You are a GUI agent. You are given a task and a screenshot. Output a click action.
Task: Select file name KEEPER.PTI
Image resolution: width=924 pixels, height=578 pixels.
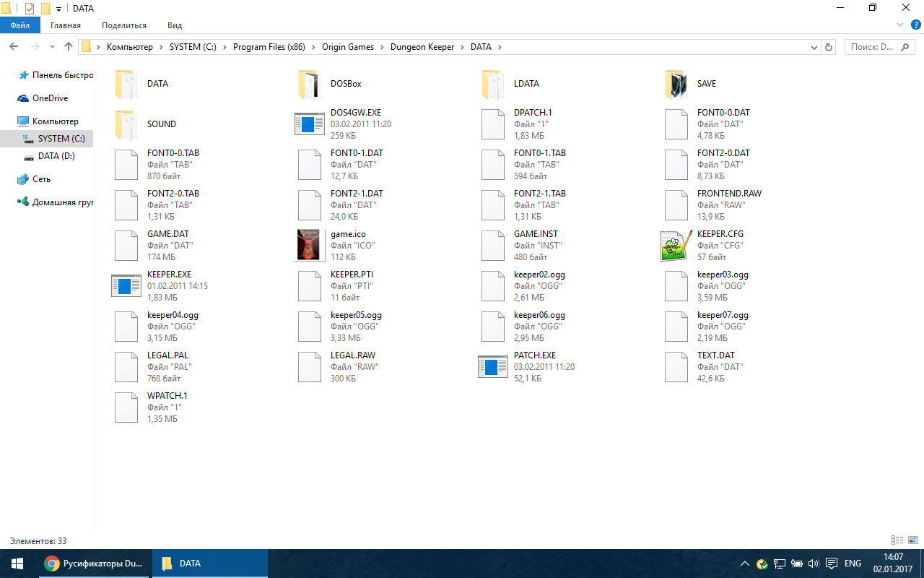coord(352,275)
